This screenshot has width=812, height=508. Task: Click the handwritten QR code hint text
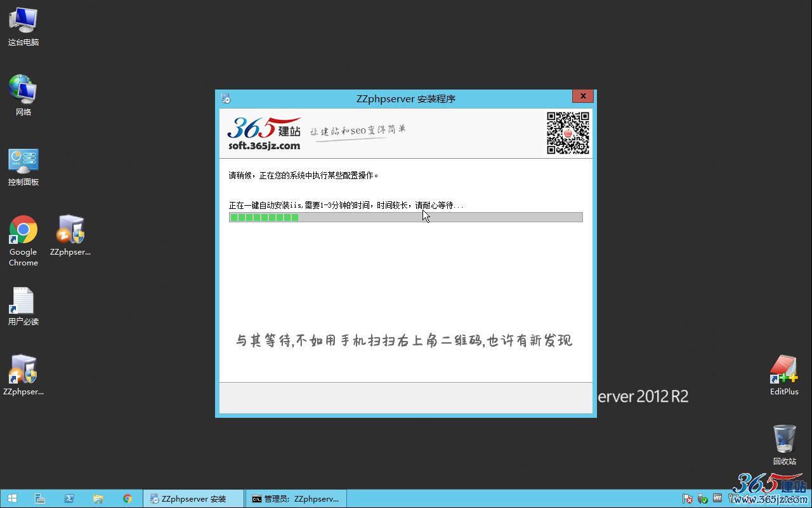[x=404, y=340]
